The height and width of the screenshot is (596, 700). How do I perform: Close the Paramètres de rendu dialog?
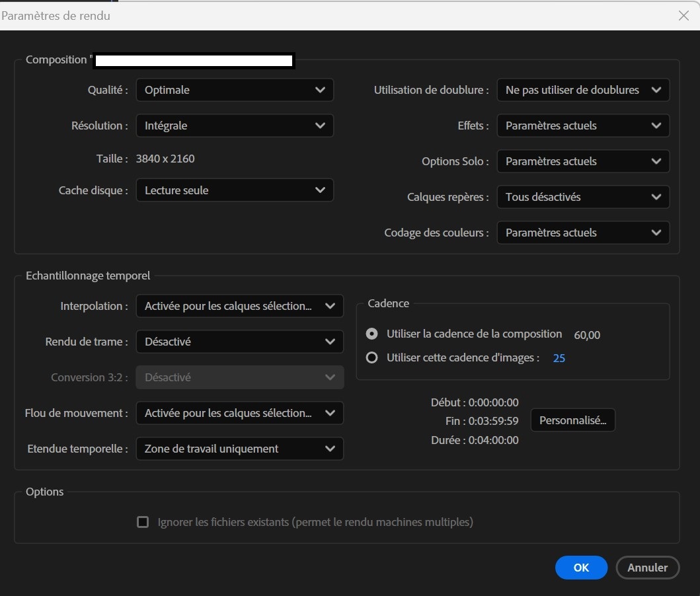[x=683, y=16]
